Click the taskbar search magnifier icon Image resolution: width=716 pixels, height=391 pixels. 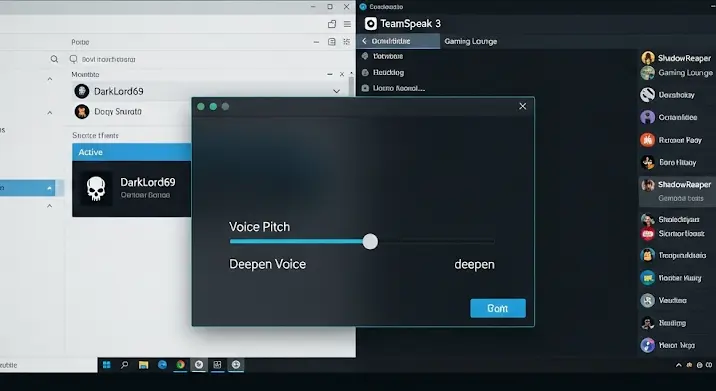tap(124, 365)
